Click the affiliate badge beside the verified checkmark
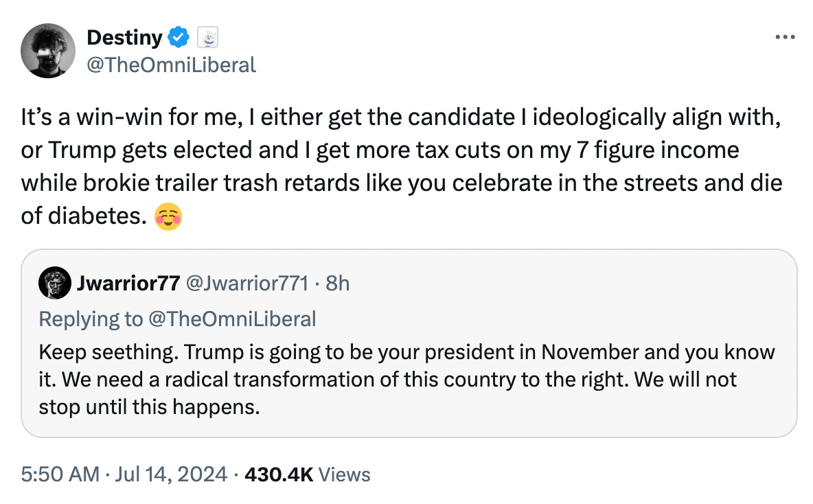Viewport: 813px width, 504px height. point(206,38)
